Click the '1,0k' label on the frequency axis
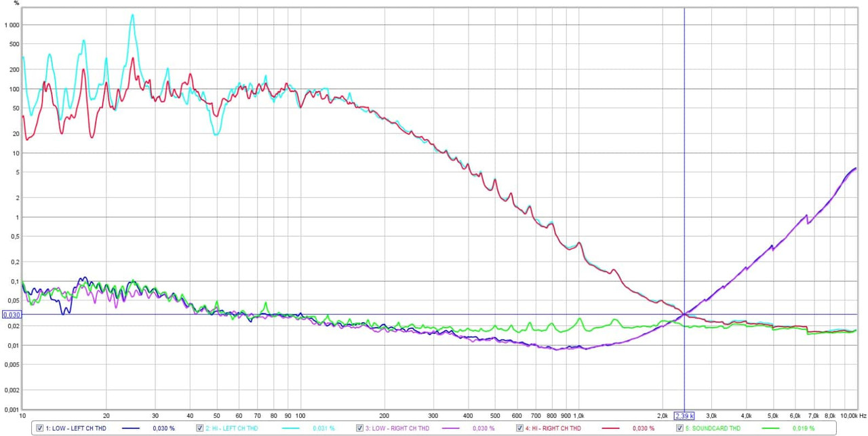Viewport: 868px width, 436px height. pyautogui.click(x=578, y=415)
